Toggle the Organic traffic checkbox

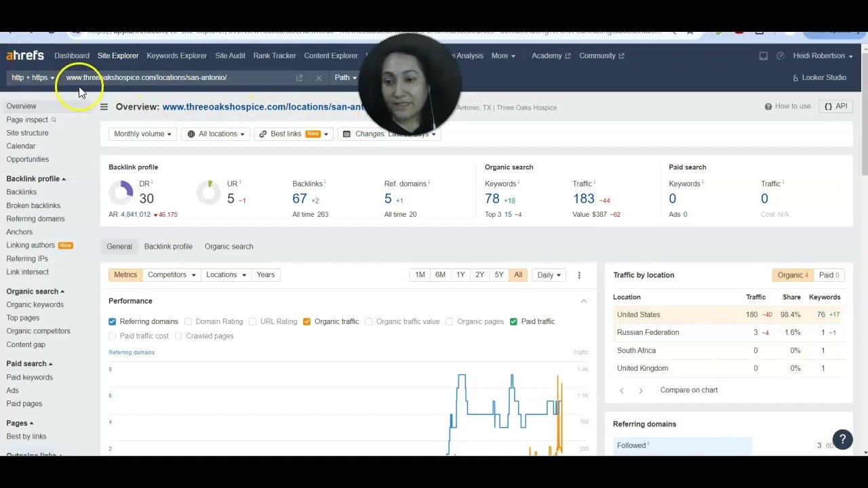coord(307,321)
